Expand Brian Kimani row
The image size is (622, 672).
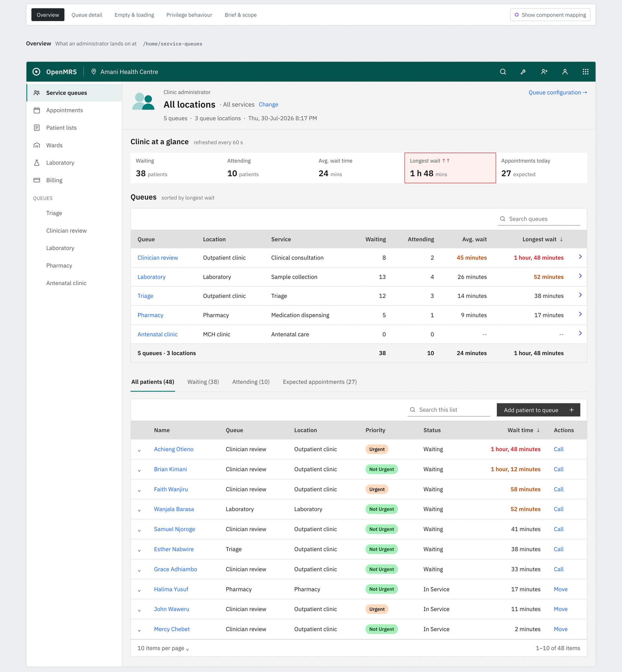tap(139, 471)
